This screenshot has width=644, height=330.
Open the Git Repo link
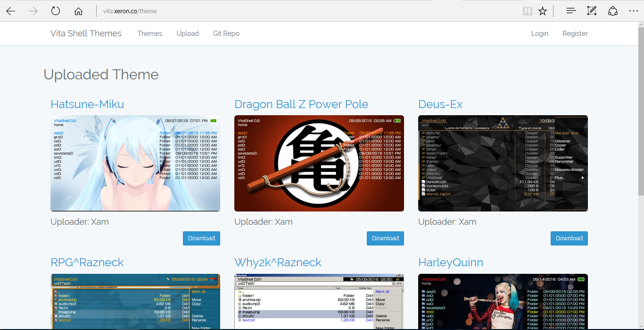coord(226,34)
